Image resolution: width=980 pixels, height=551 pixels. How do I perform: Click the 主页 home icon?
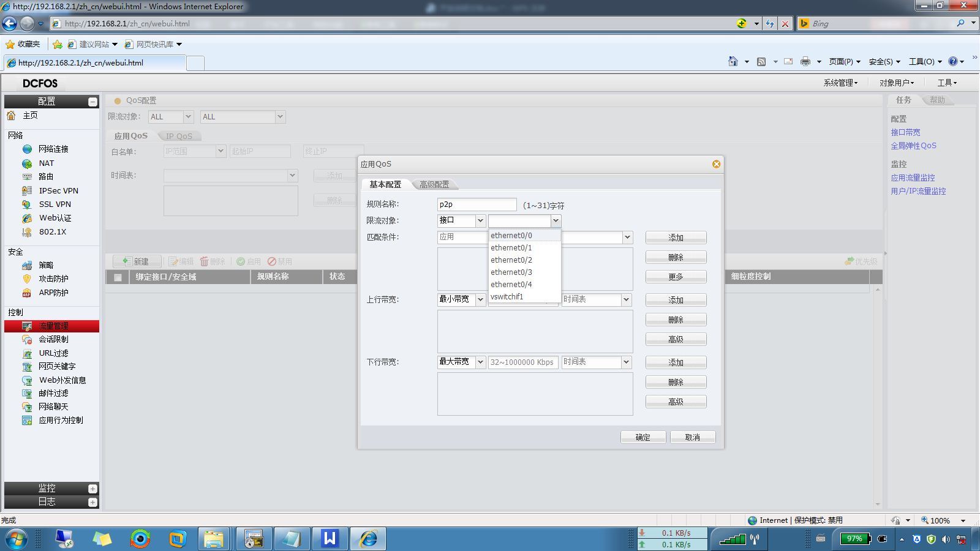click(x=11, y=115)
